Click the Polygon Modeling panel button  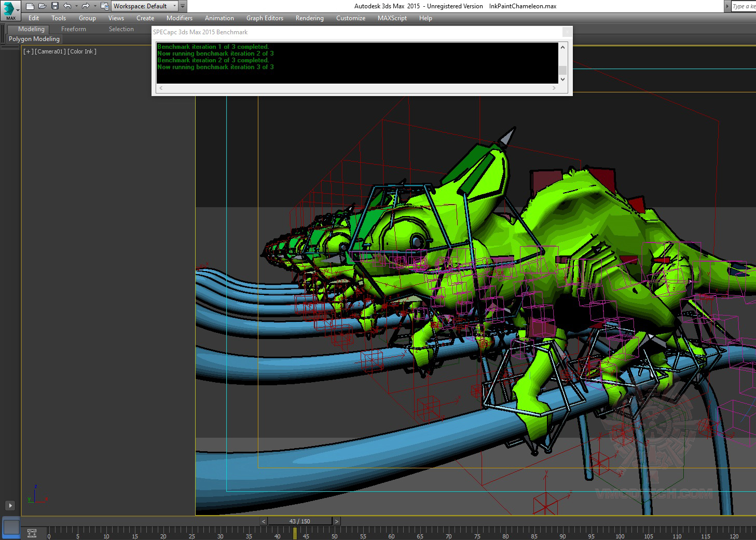click(x=34, y=39)
